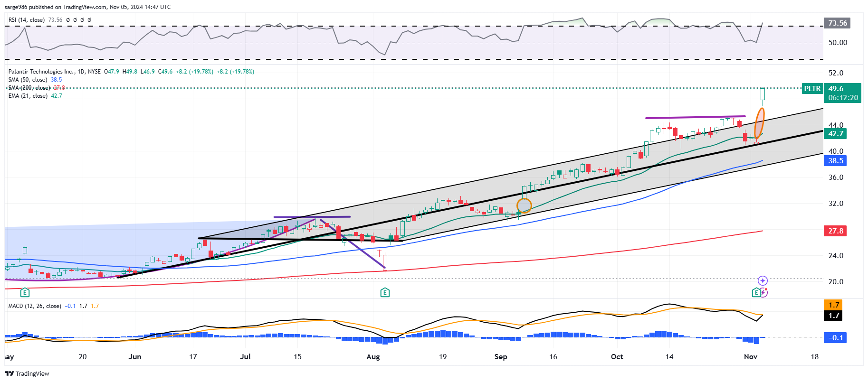Select the SMA (200, close) legend entry
Viewport: 868px width, 382px height.
29,88
